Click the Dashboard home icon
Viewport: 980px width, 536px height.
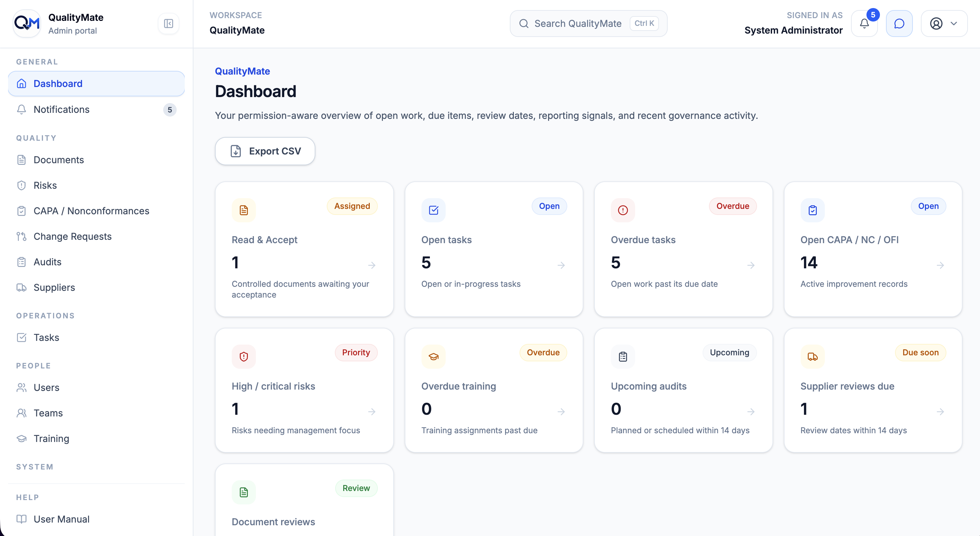pyautogui.click(x=22, y=83)
